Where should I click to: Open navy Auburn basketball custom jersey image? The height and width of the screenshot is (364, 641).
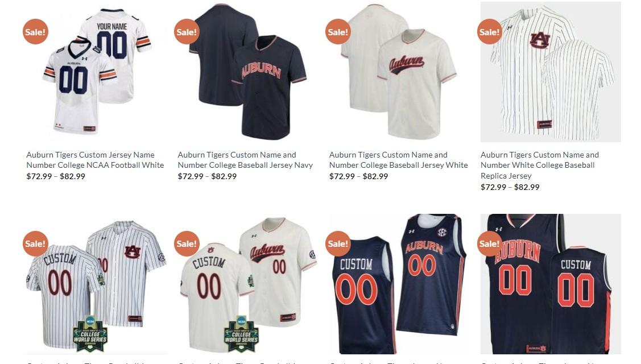coord(551,283)
